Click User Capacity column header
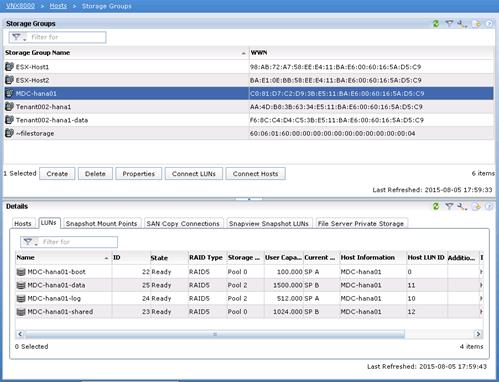499x382 pixels. click(x=283, y=258)
